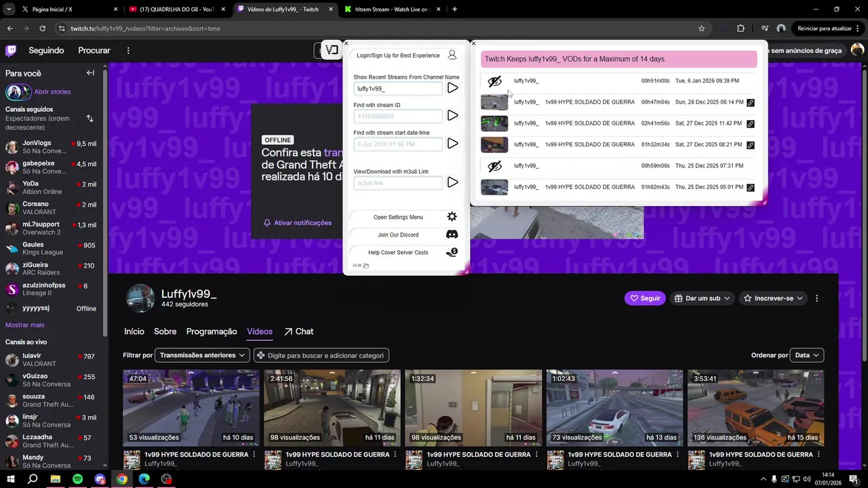Viewport: 868px width, 488px height.
Task: Open channel options three-dot menu beside Inscrever-se
Action: coord(816,298)
